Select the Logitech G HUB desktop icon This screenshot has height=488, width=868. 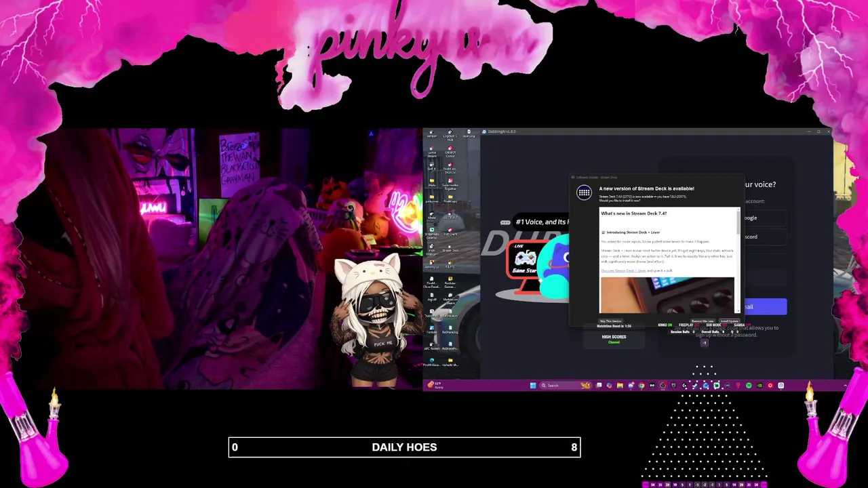(x=450, y=134)
